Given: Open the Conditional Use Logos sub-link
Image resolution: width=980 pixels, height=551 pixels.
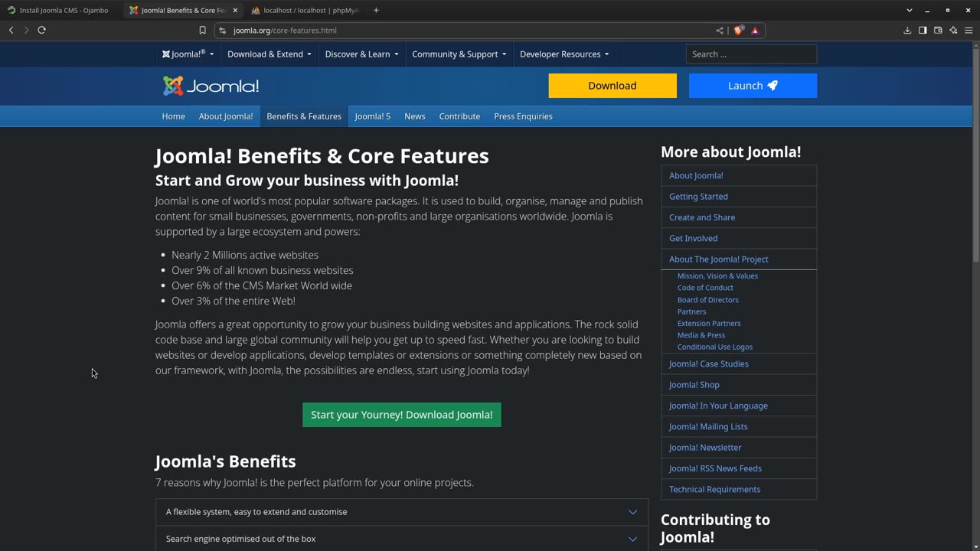Looking at the screenshot, I should (715, 347).
